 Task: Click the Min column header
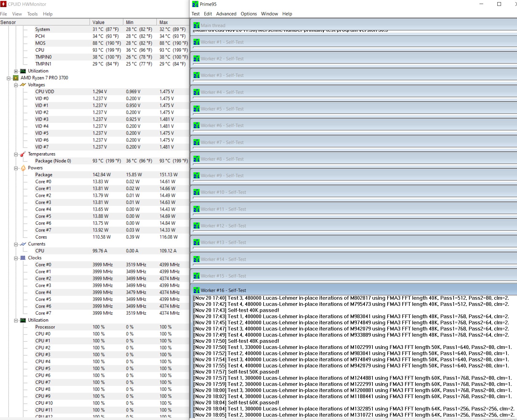click(x=140, y=22)
